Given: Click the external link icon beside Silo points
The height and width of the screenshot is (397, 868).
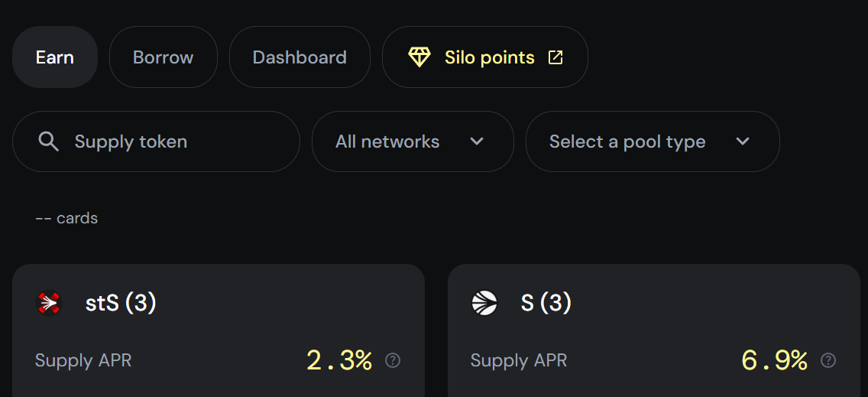Looking at the screenshot, I should pos(555,57).
